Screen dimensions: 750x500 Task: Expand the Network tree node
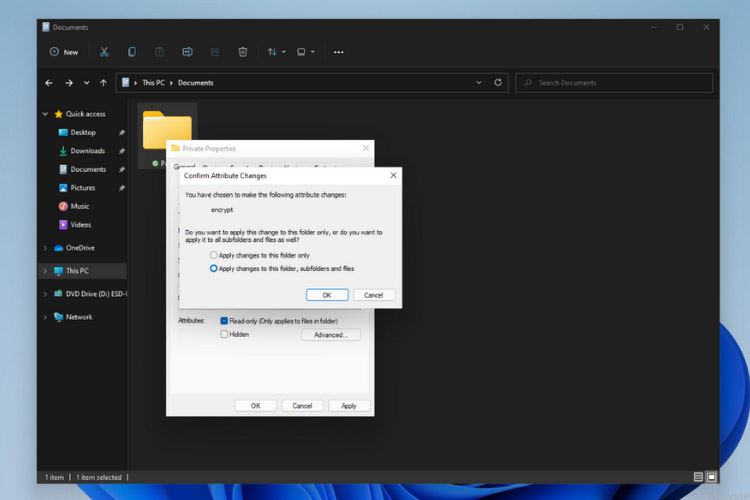coord(45,317)
